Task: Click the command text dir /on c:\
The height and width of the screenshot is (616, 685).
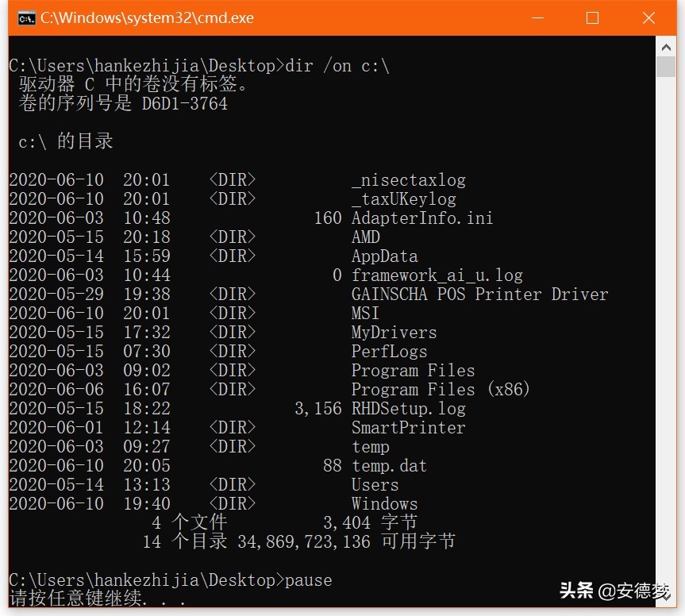Action: 337,66
